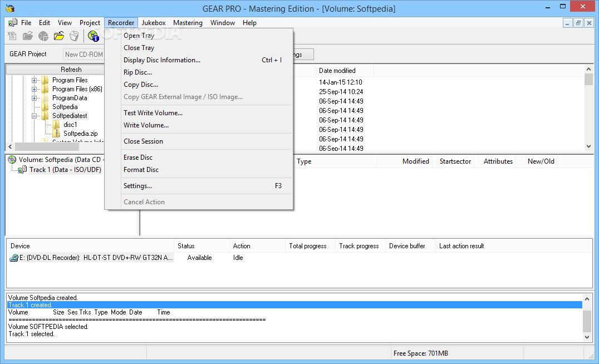This screenshot has width=599, height=364.
Task: Click the Free Space: 701MB status entry
Action: [421, 353]
